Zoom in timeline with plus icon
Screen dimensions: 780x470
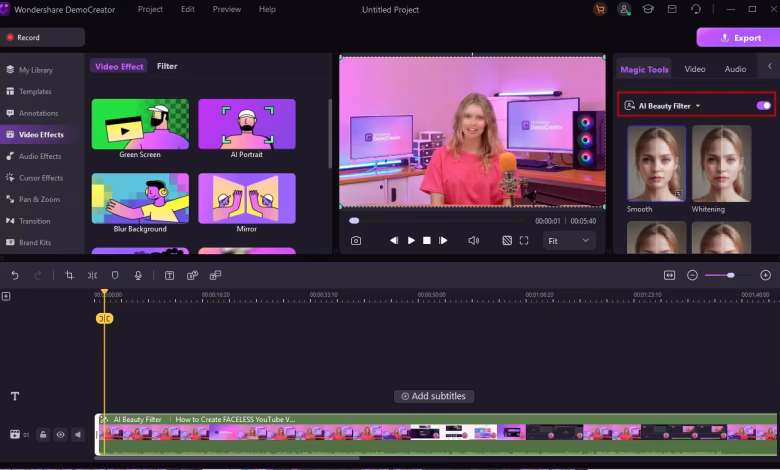point(766,275)
